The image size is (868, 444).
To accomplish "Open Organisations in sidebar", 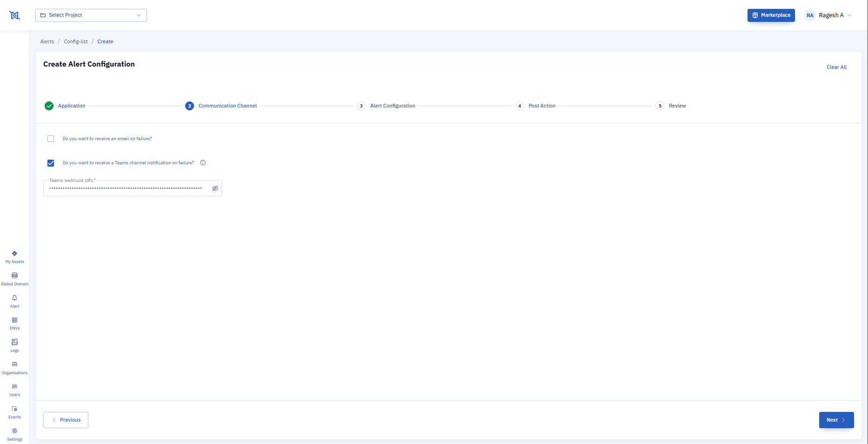I will click(14, 368).
